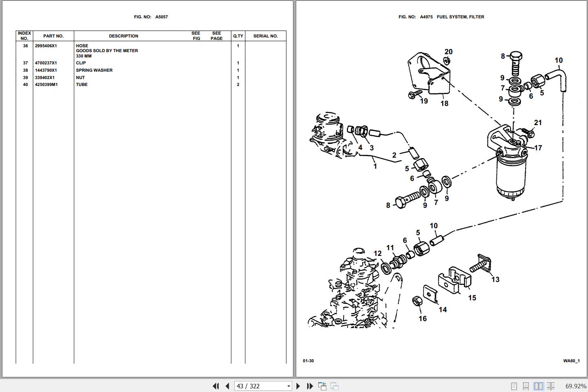
Task: Click callout number 14 in the diagram
Action: (443, 310)
